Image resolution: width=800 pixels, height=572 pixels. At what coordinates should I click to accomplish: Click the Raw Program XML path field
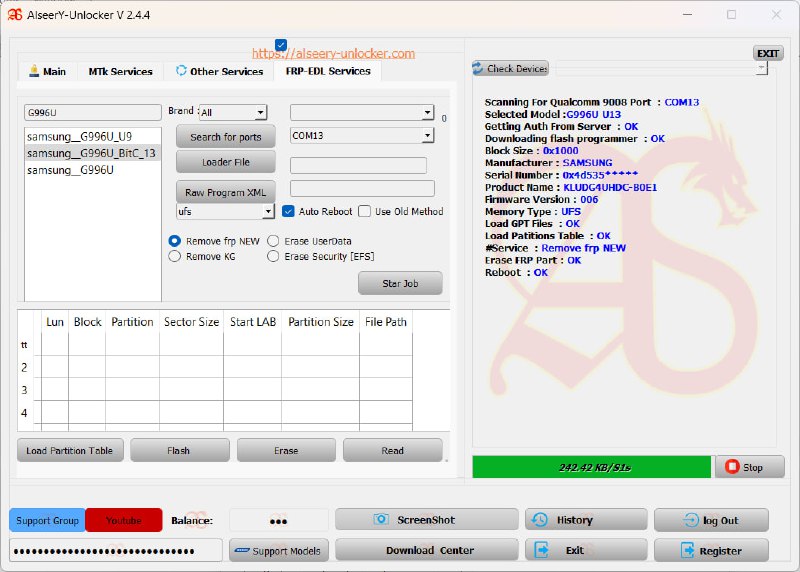pos(362,188)
